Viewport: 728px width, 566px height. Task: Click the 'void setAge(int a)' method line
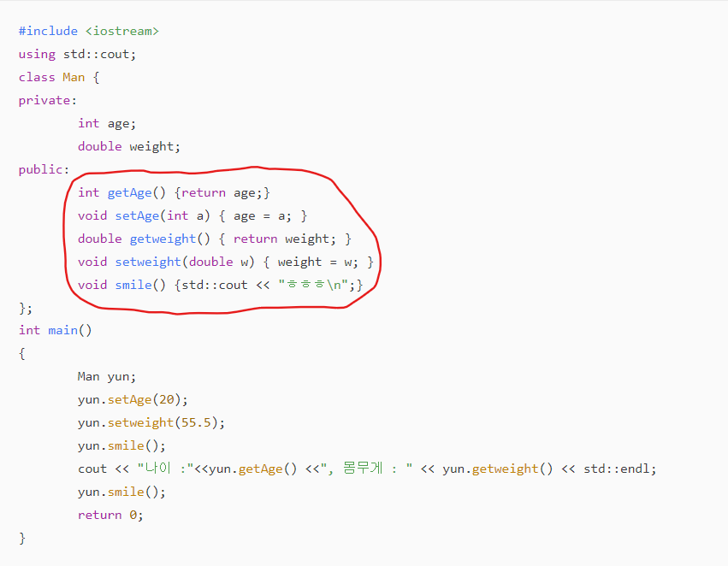[192, 215]
